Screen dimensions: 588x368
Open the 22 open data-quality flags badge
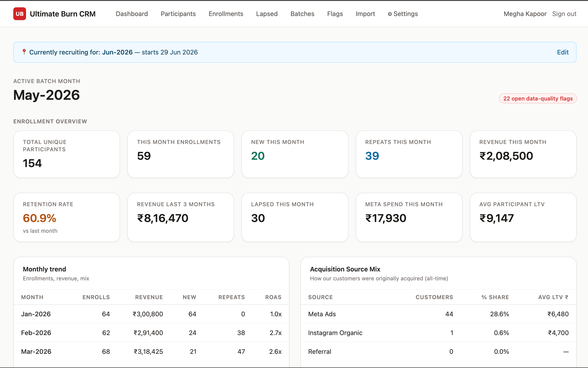[x=538, y=98]
